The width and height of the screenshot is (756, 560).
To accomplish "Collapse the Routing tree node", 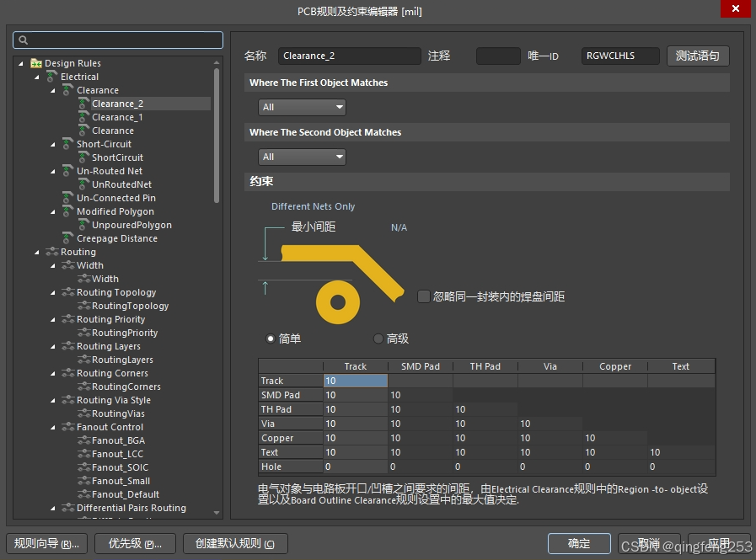I will [x=36, y=252].
